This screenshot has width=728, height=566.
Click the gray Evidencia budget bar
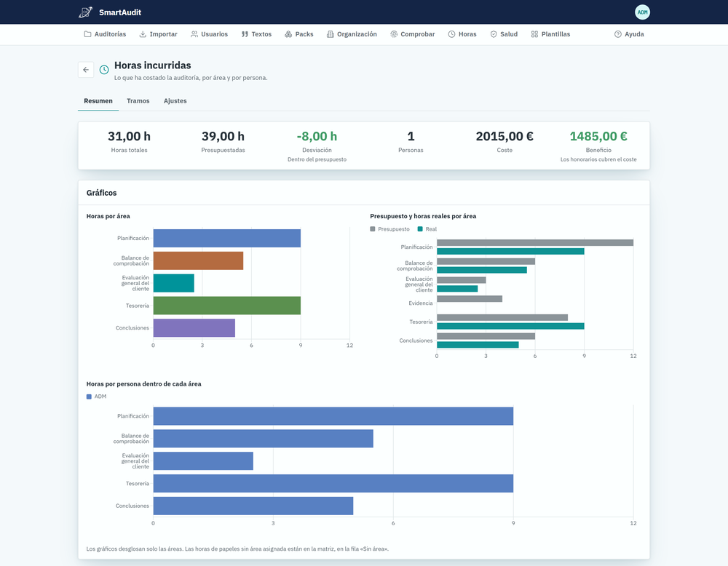(470, 299)
